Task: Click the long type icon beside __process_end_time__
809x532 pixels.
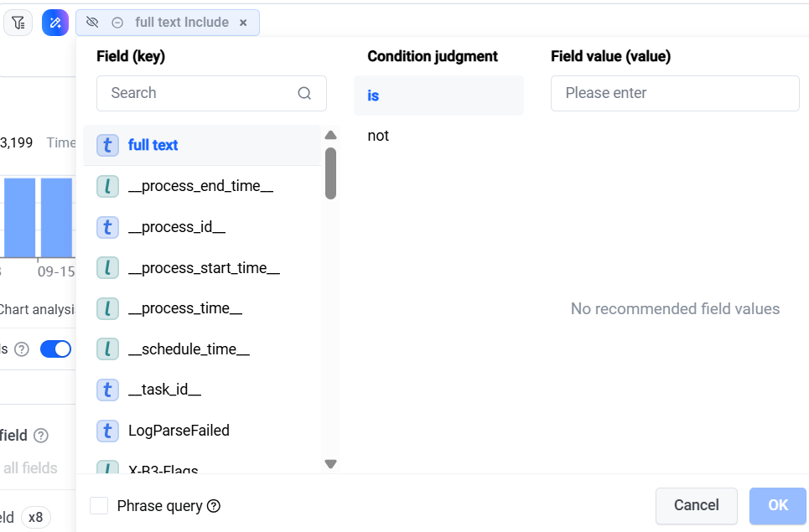Action: point(108,186)
